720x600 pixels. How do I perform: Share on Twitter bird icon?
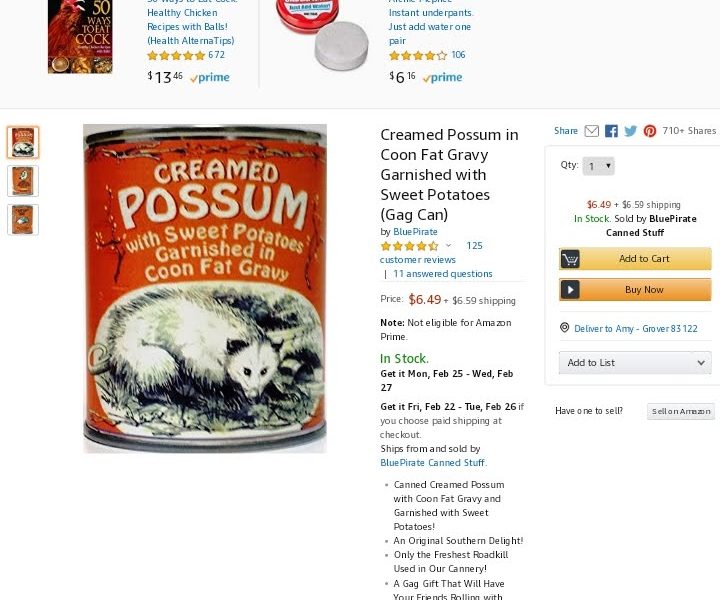coord(630,131)
